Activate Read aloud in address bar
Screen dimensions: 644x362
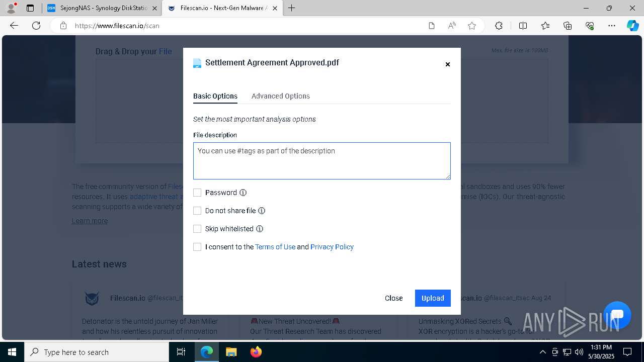[x=452, y=26]
